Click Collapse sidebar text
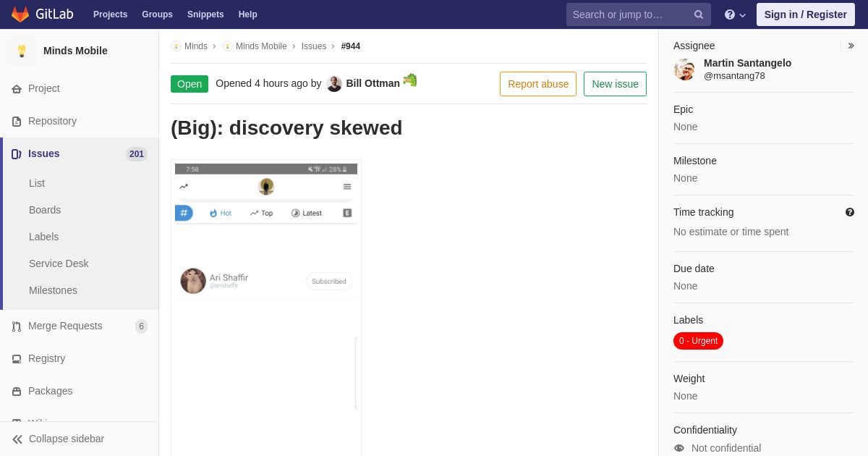This screenshot has width=868, height=456. coord(67,439)
